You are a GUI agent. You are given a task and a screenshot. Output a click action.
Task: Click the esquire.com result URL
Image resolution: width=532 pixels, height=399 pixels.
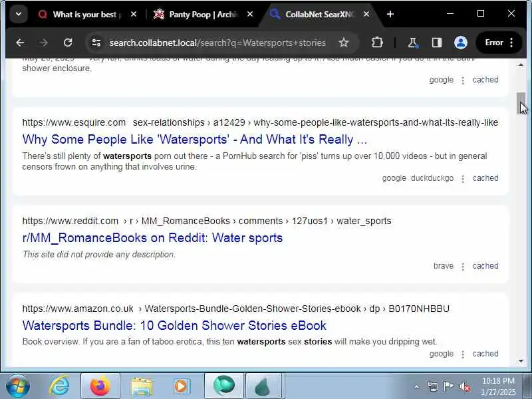(260, 122)
